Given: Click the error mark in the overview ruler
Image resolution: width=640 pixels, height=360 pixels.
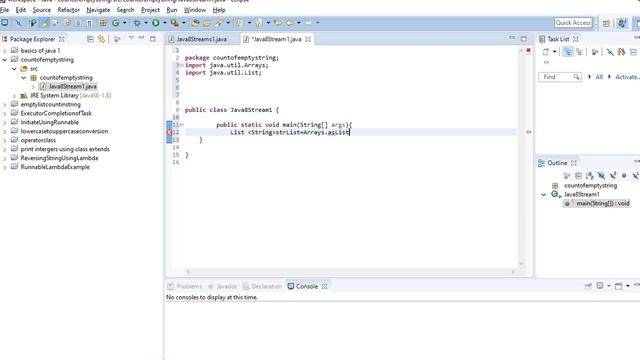Looking at the screenshot, I should point(529,132).
